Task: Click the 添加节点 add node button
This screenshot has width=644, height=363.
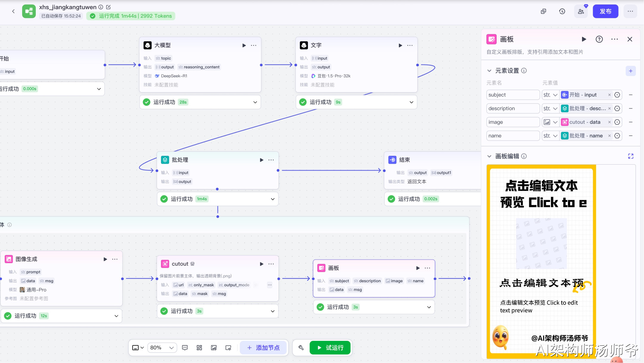Action: click(264, 348)
